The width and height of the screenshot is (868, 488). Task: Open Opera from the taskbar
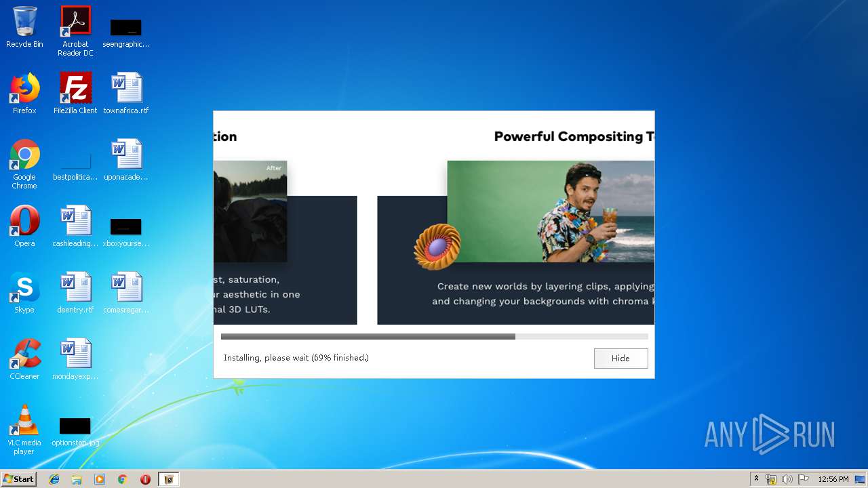(x=145, y=479)
